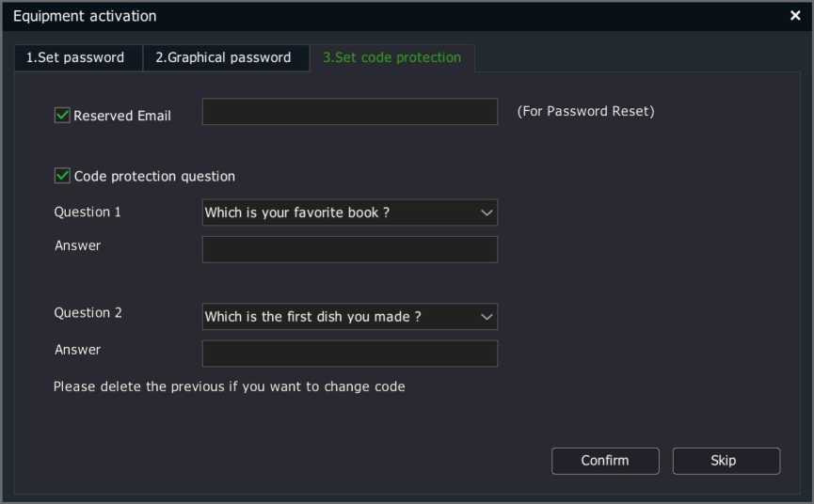Uncheck the Reserved Email checkbox
The width and height of the screenshot is (814, 504).
(62, 115)
